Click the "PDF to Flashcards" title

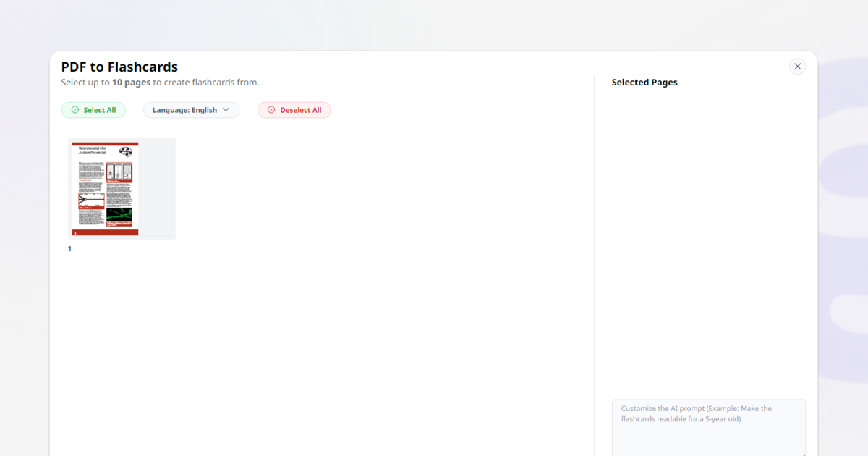(119, 67)
